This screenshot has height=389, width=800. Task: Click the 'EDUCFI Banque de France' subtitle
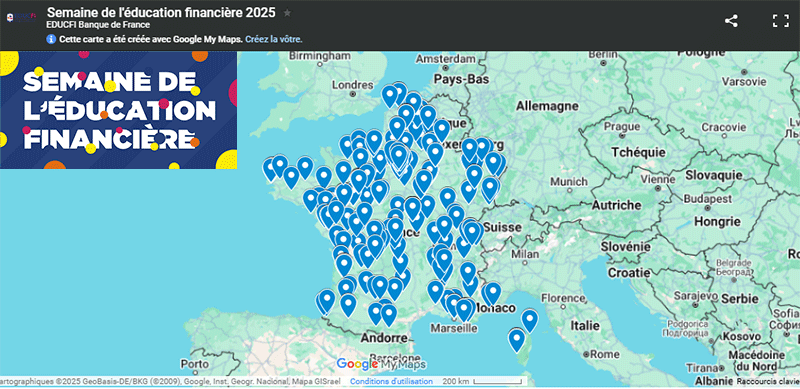coord(98,25)
